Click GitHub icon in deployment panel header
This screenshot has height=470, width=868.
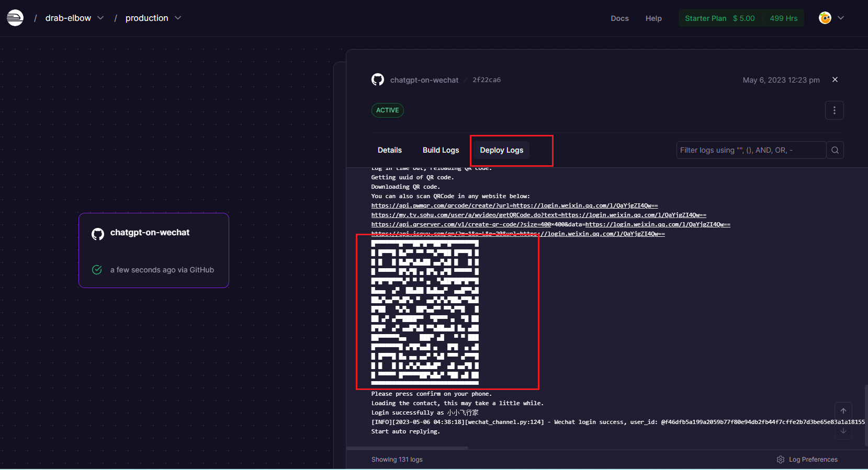(378, 79)
